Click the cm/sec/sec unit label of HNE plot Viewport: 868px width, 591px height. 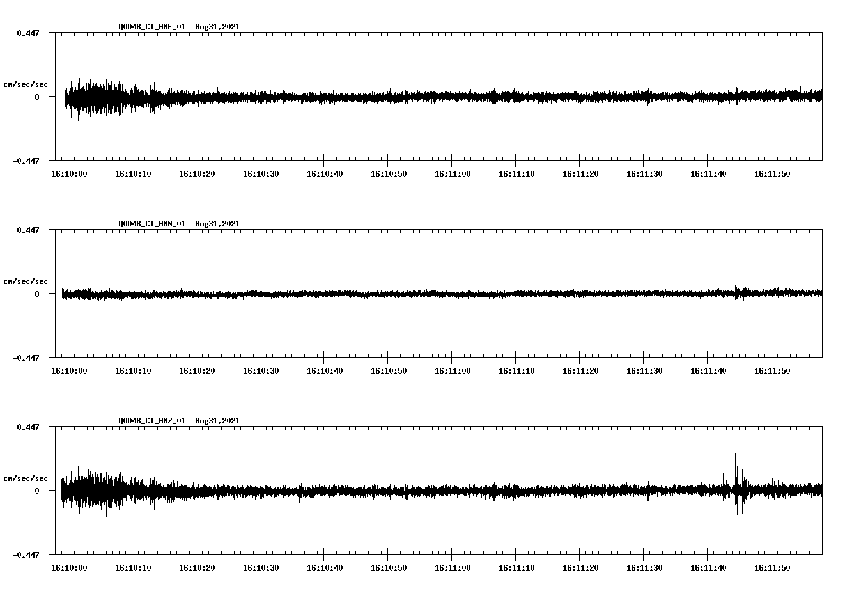(26, 84)
